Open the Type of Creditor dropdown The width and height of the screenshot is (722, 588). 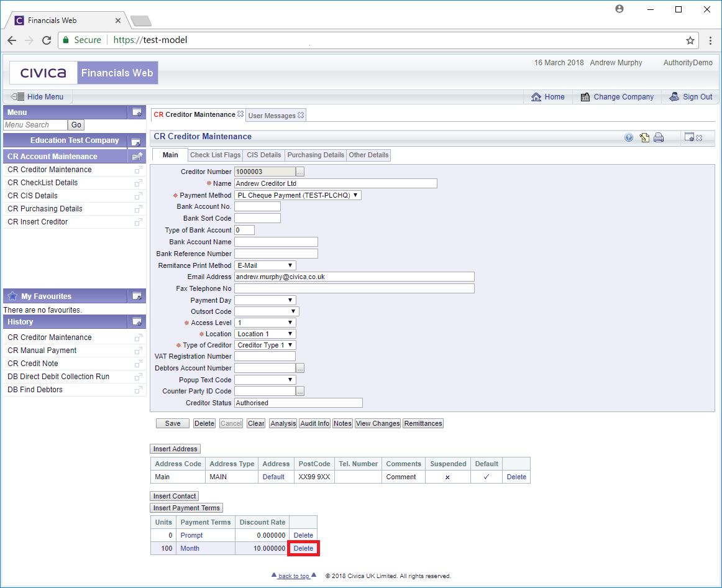coord(265,345)
